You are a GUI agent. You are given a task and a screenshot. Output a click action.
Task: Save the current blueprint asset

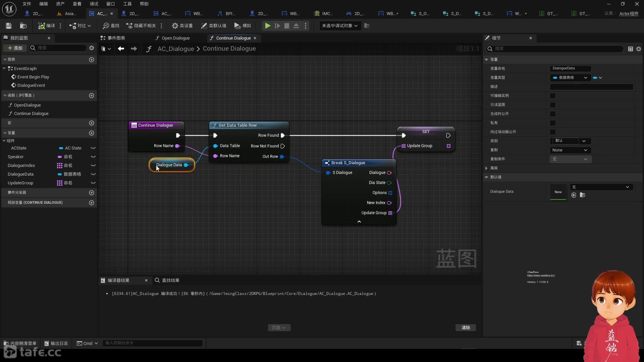[x=9, y=26]
